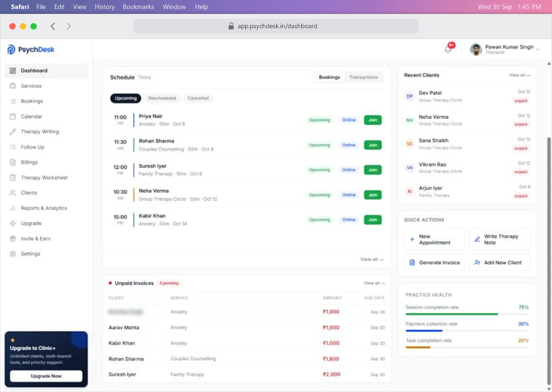The image size is (552, 392).
Task: Open the File menu in menu bar
Action: [41, 7]
